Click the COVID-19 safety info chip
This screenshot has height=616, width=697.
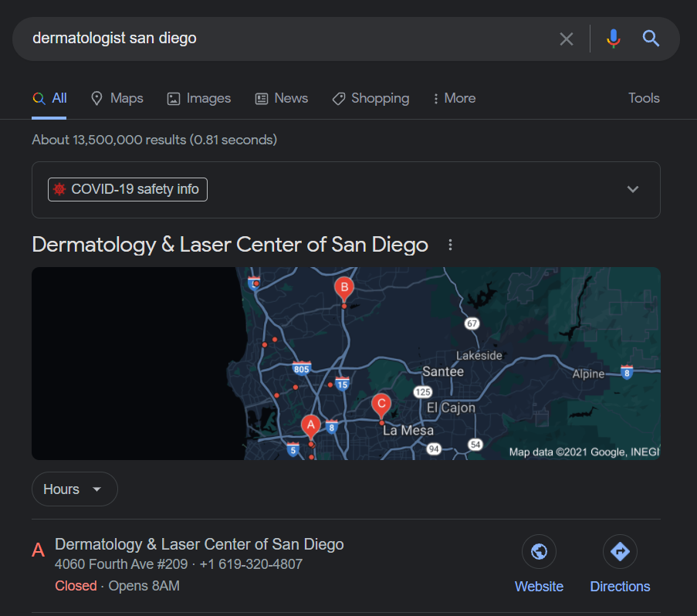click(127, 189)
